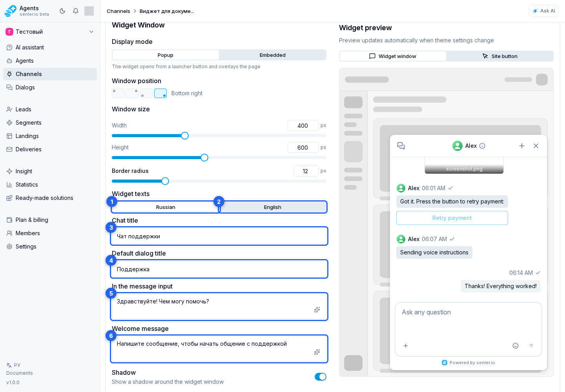Viewport: 565px width, 392px height.
Task: Open notifications bell icon
Action: 76,11
